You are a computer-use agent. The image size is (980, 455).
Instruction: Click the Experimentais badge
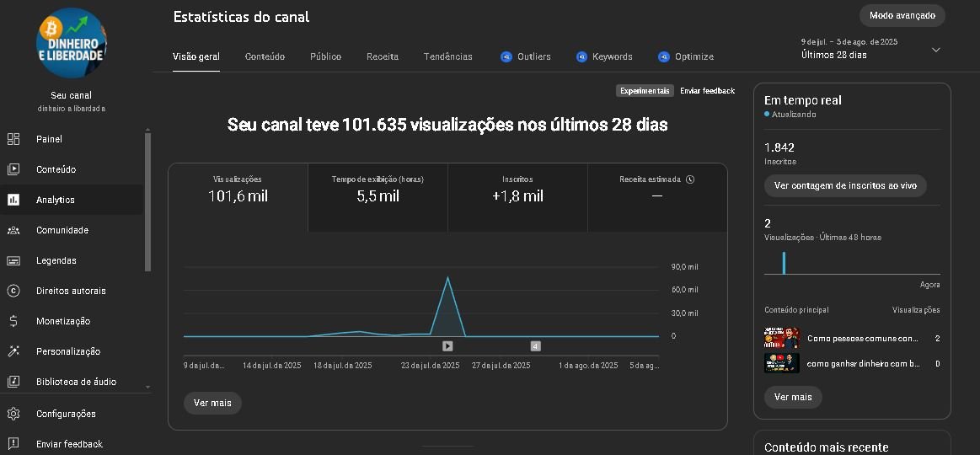tap(645, 91)
